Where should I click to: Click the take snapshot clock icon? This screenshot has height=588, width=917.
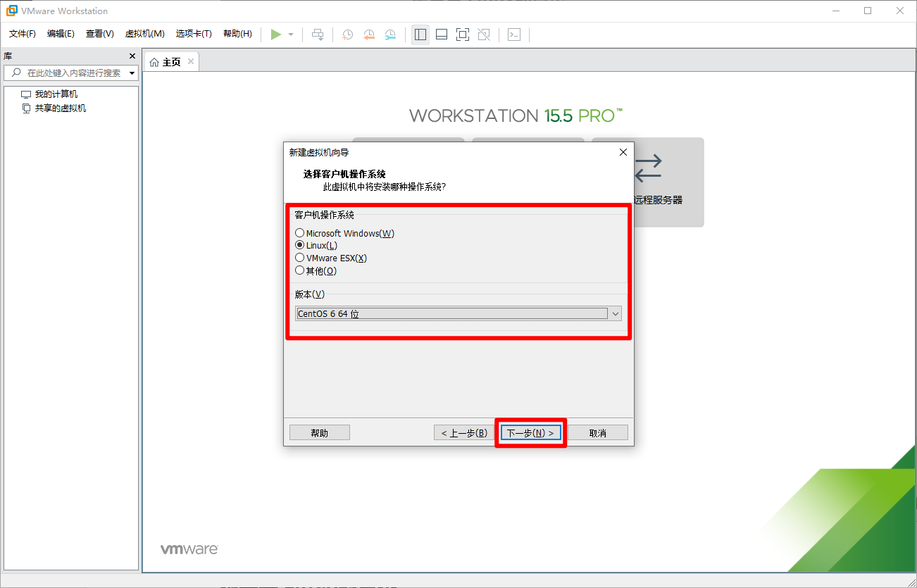pyautogui.click(x=347, y=35)
